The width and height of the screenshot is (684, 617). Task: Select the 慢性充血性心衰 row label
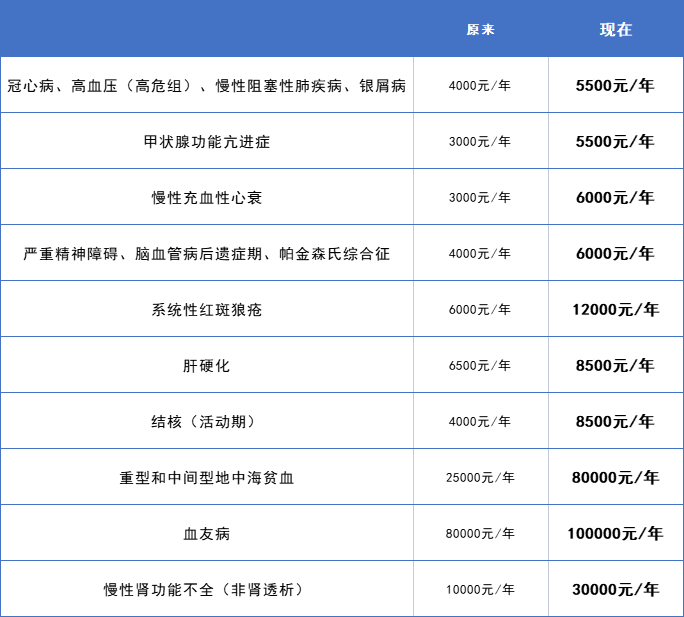[207, 198]
